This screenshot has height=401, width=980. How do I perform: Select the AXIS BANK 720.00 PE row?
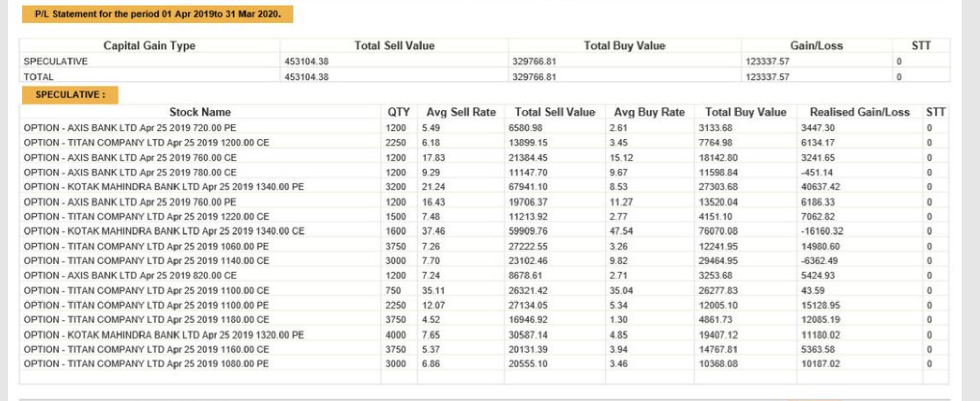pos(130,128)
